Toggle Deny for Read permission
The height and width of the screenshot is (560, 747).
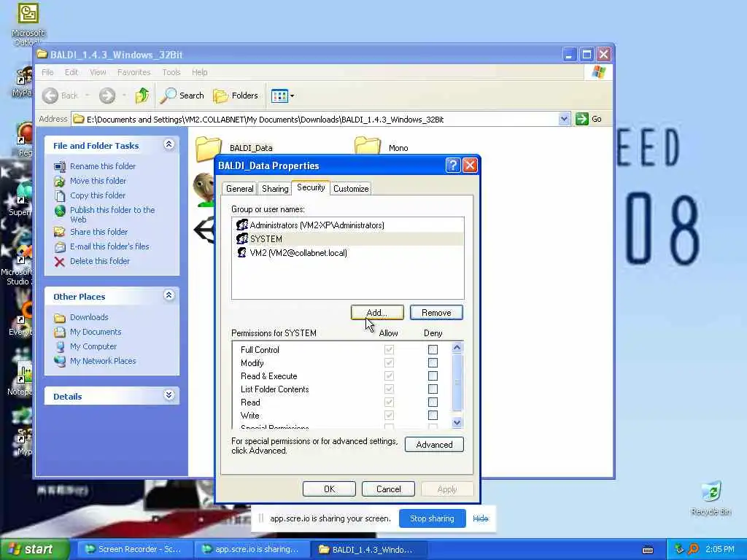point(433,402)
